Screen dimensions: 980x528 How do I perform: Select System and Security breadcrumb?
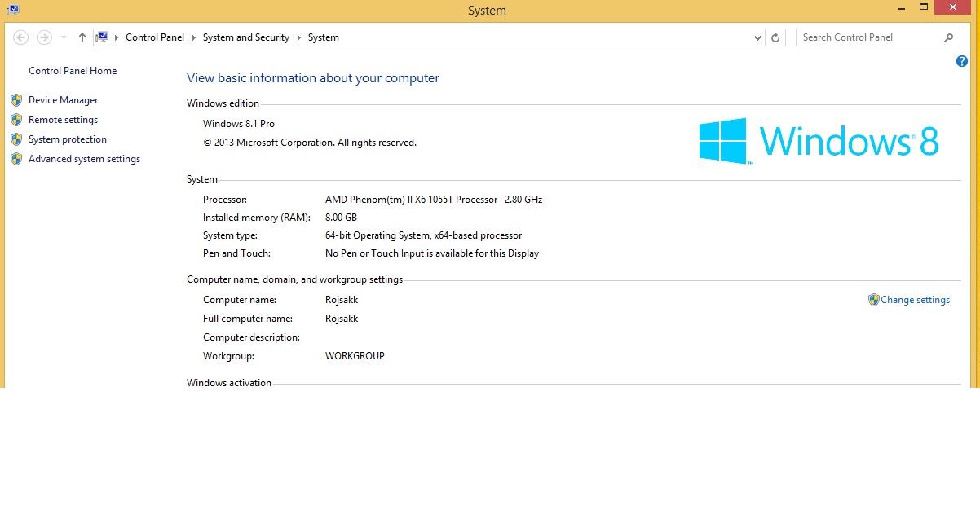coord(246,37)
